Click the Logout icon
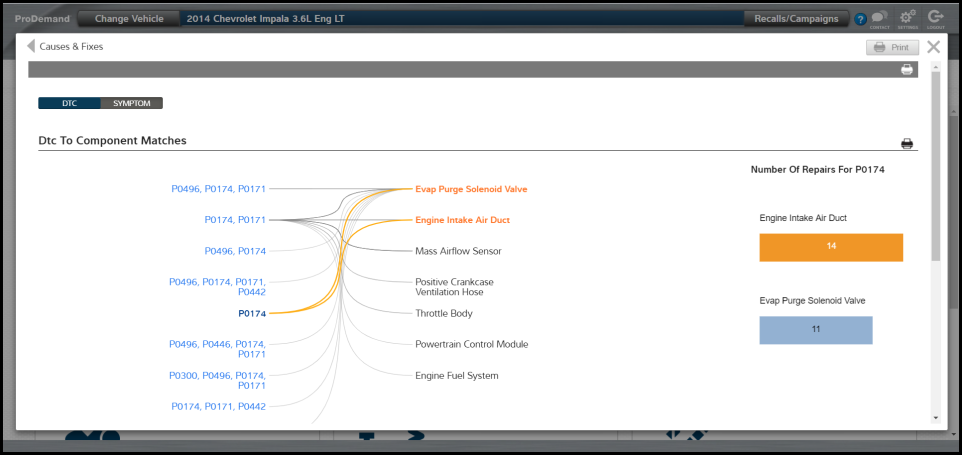Screen dimensions: 962x455 936,18
